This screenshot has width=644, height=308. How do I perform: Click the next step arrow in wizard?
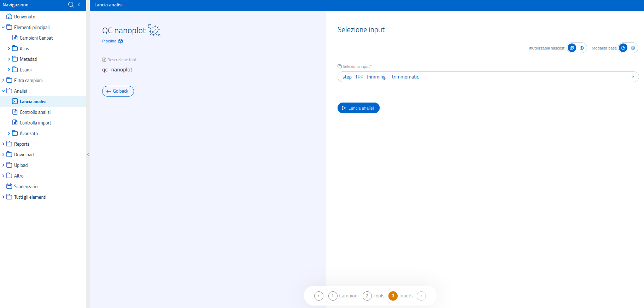(x=421, y=296)
